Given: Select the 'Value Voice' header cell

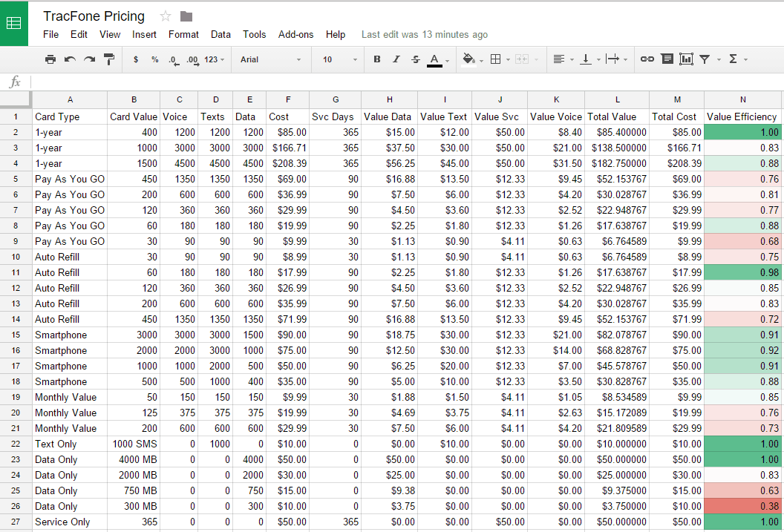Looking at the screenshot, I should (x=556, y=116).
